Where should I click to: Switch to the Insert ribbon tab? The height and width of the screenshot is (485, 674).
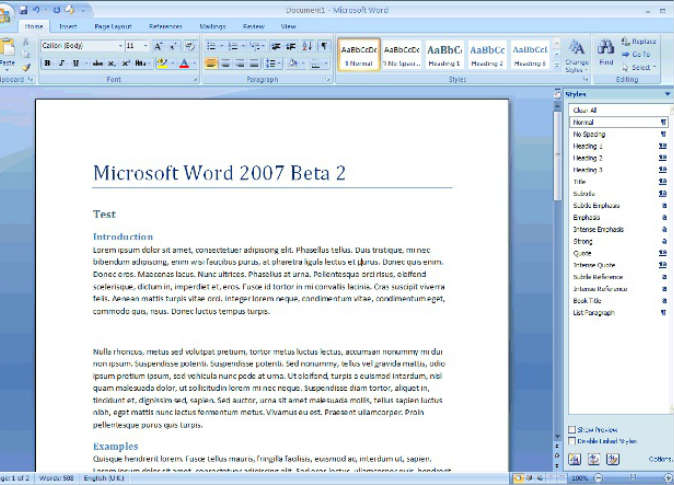click(x=68, y=26)
